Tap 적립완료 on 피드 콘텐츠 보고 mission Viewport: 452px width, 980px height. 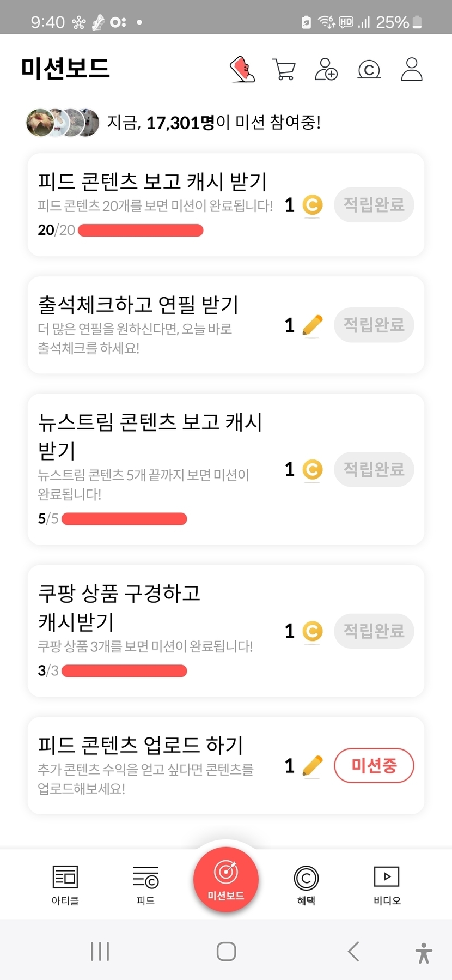374,205
